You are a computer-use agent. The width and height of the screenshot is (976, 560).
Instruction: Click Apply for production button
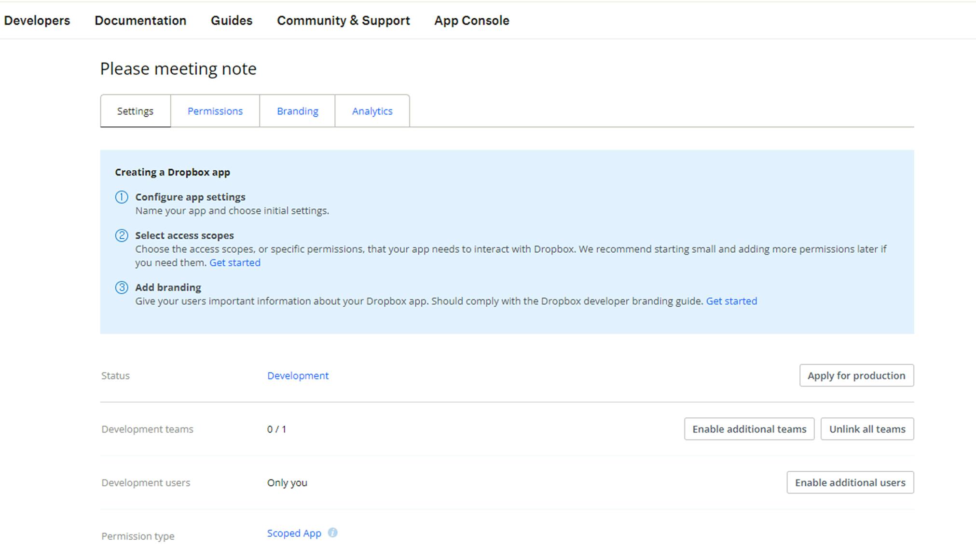click(x=856, y=375)
